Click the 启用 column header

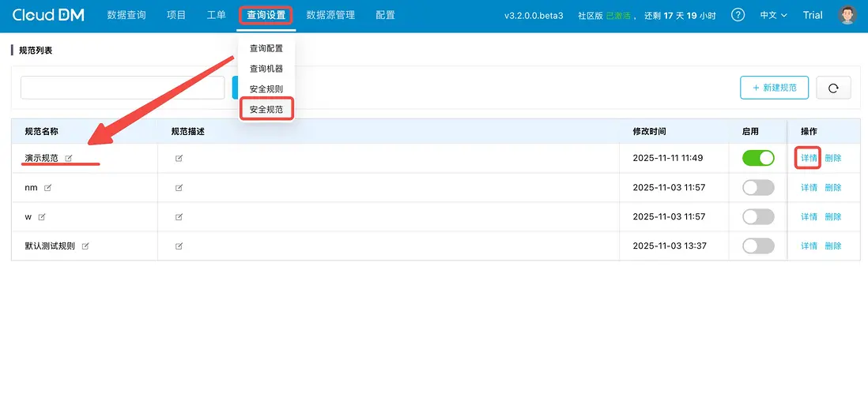point(750,132)
